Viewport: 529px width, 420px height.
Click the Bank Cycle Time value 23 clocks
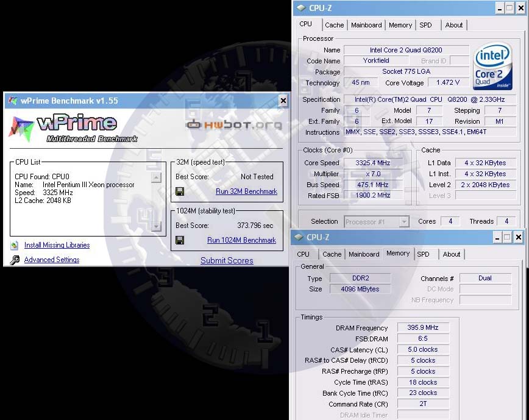pyautogui.click(x=423, y=393)
